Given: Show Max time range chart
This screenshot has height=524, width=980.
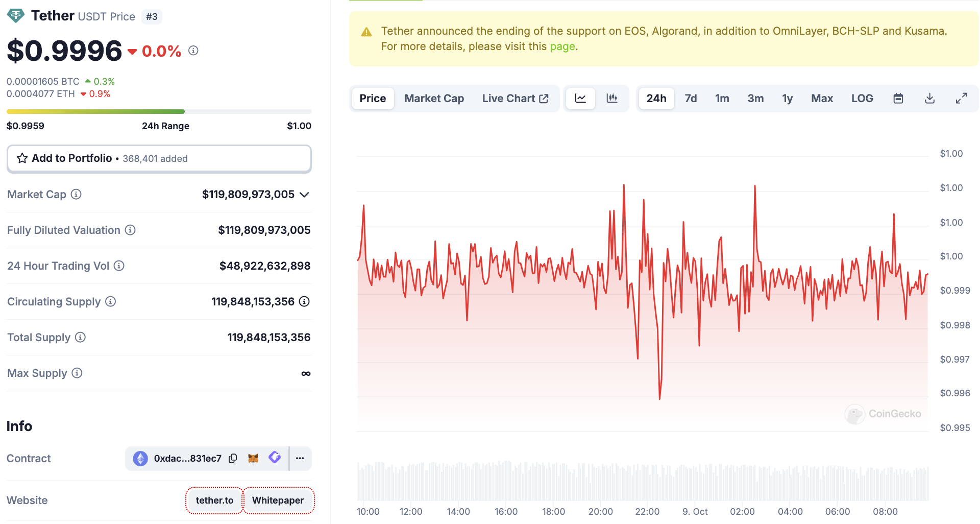Looking at the screenshot, I should 822,99.
